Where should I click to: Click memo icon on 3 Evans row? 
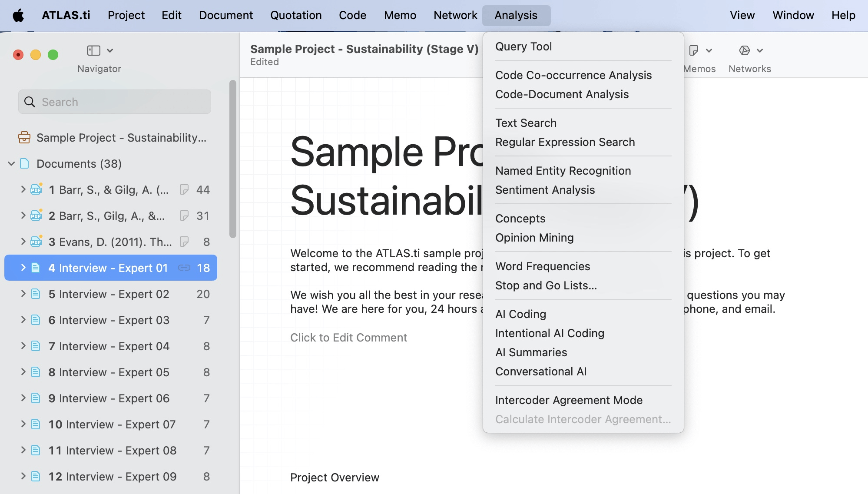coord(184,242)
